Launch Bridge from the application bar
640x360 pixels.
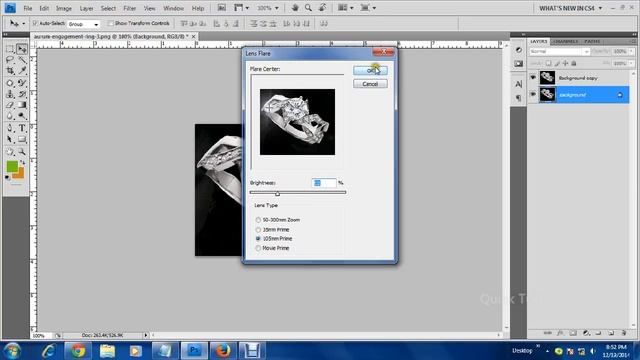(x=222, y=8)
